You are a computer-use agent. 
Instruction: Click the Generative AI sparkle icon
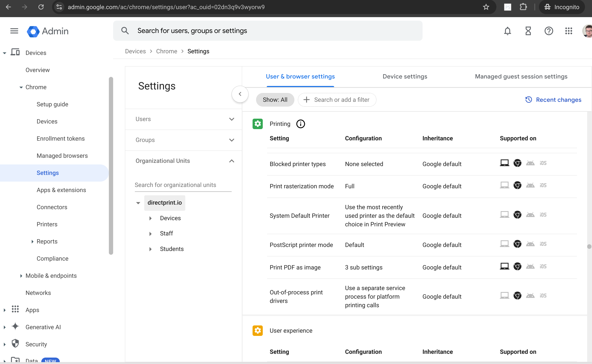click(x=15, y=326)
